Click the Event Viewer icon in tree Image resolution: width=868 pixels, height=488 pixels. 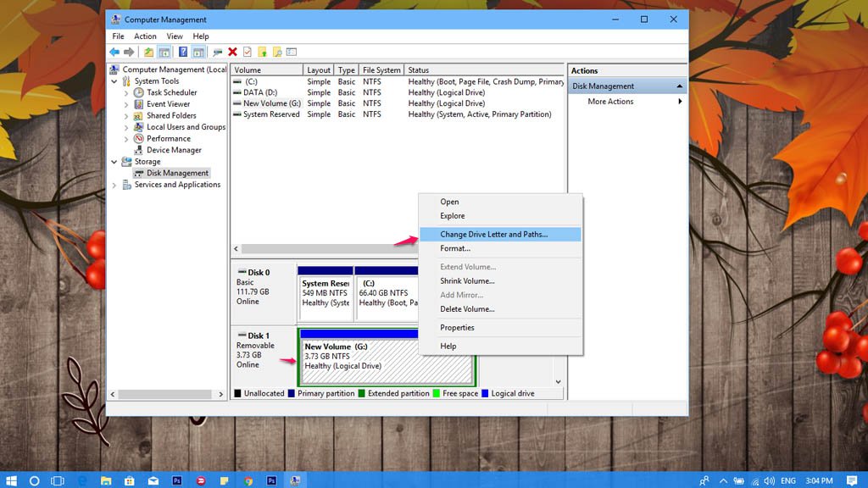tap(138, 104)
